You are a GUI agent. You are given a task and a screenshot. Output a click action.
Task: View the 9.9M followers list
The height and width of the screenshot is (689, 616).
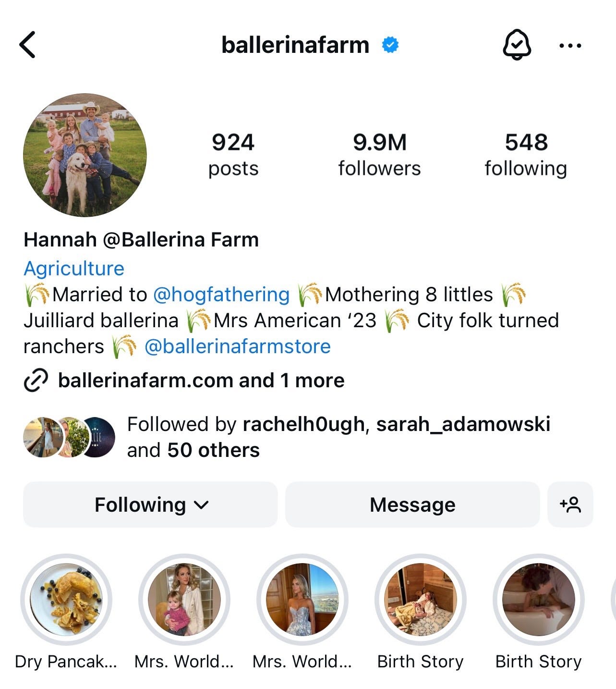tap(379, 155)
